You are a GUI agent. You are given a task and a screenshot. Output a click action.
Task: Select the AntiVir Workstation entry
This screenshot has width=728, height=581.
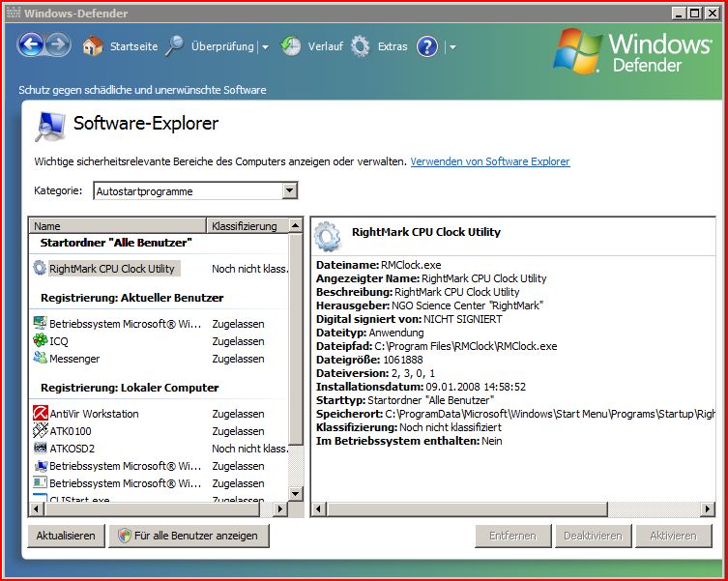94,414
